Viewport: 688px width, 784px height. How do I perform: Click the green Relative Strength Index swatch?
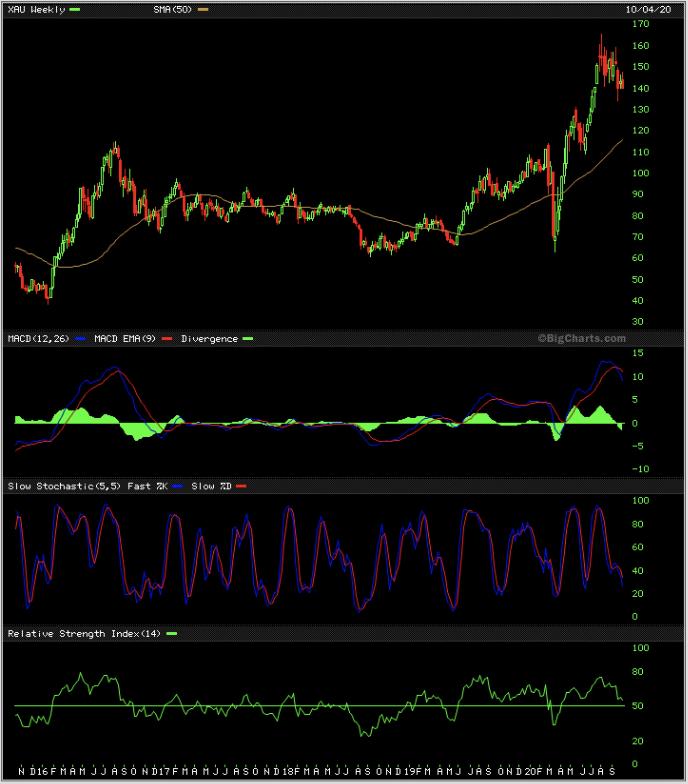[172, 634]
